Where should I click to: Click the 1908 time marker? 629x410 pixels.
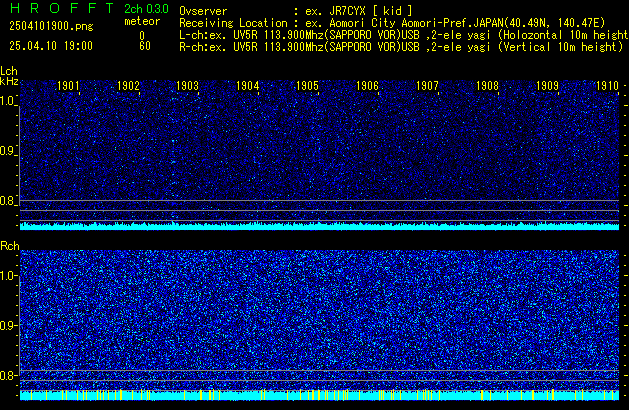(487, 86)
